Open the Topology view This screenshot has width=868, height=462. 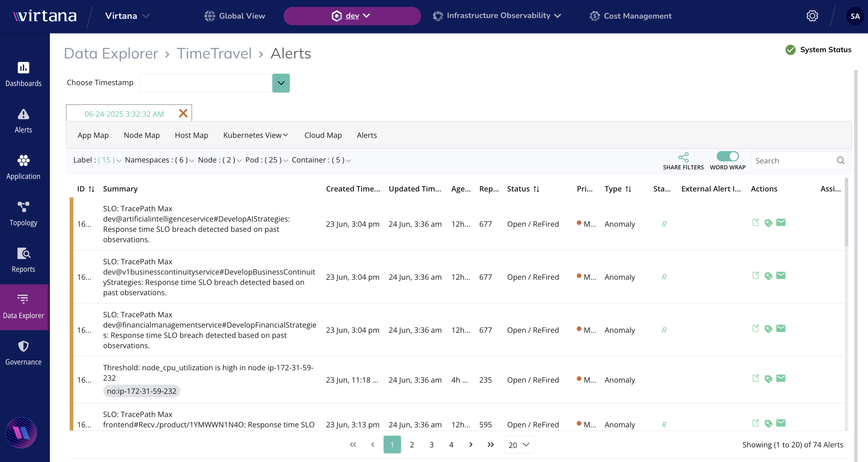click(x=23, y=214)
